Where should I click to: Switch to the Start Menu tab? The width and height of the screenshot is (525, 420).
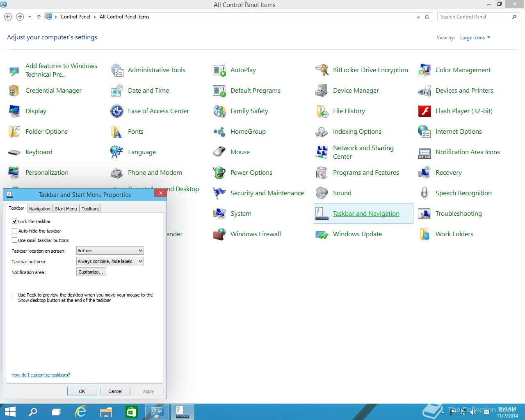66,209
